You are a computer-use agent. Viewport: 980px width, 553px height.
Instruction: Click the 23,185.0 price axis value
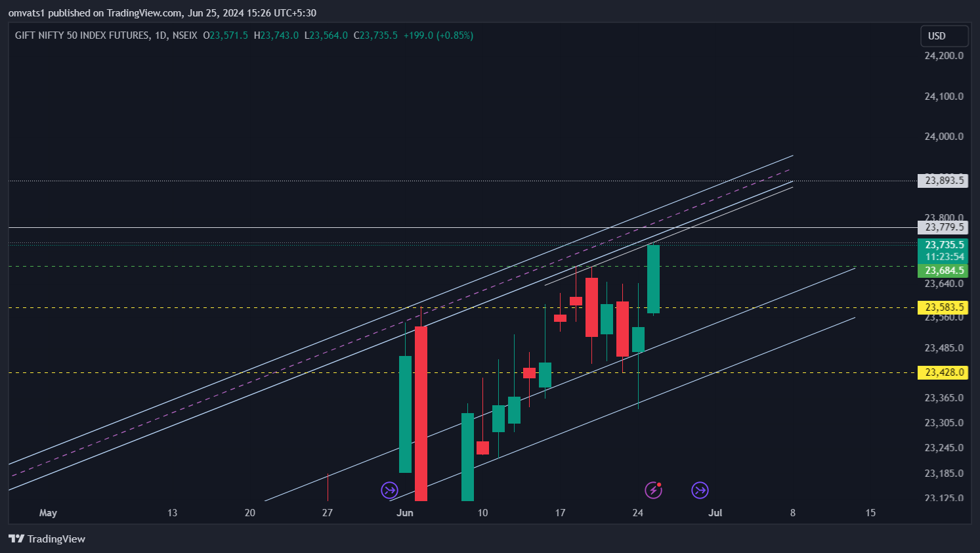[x=944, y=474]
